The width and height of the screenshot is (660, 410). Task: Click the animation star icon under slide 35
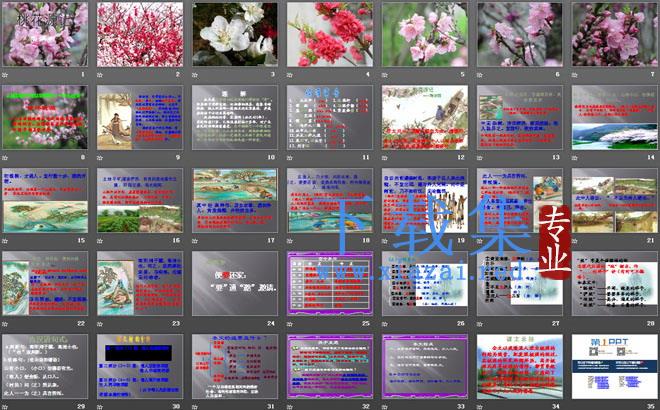tap(575, 407)
